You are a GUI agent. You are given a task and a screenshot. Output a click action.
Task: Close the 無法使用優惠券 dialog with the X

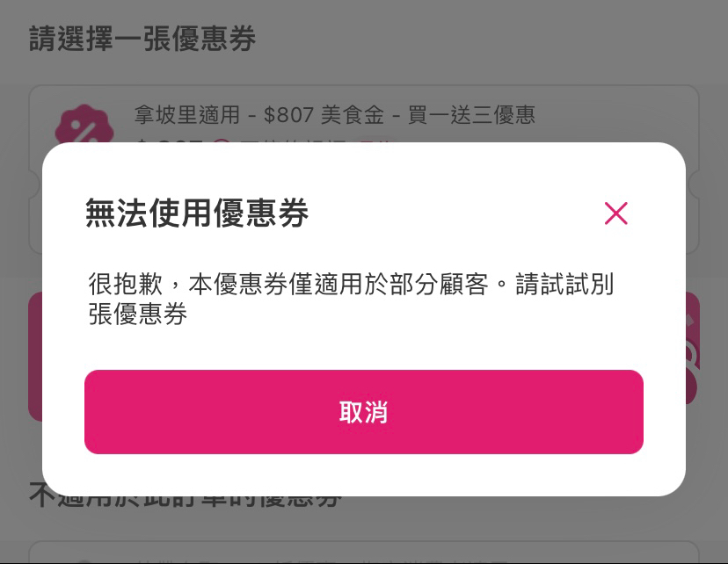point(615,213)
